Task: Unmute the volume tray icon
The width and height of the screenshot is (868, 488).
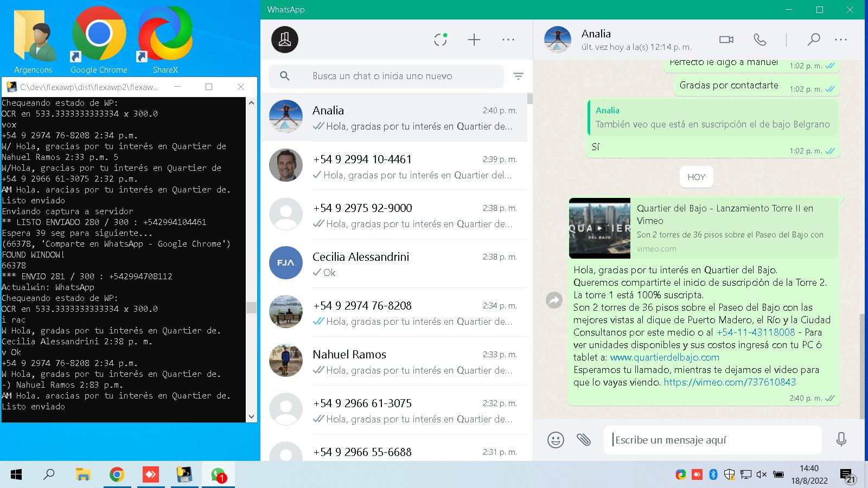Action: tap(762, 474)
